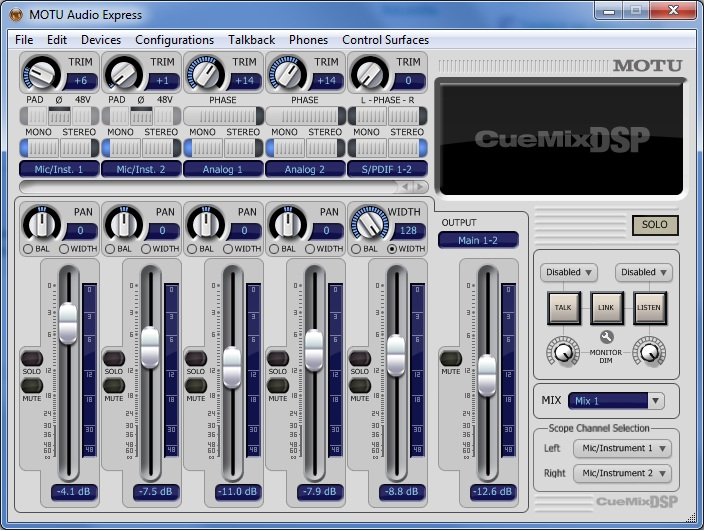Screen dimensions: 706x531
Task: Click the -4.1 dB level field
Action: pyautogui.click(x=73, y=491)
